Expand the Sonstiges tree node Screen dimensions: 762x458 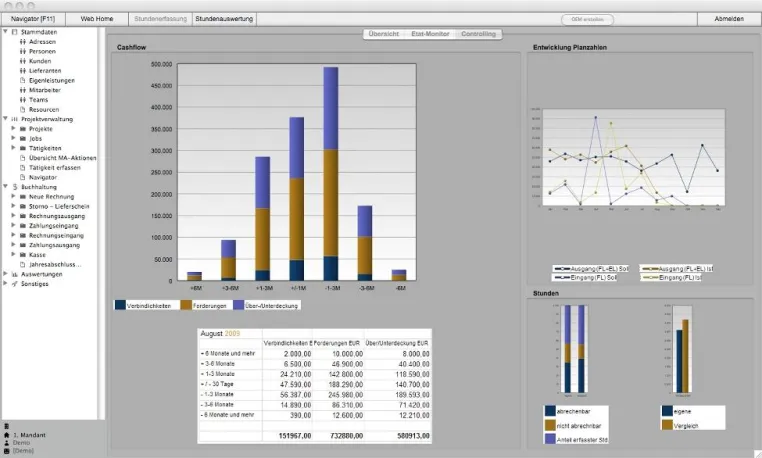pyautogui.click(x=5, y=283)
